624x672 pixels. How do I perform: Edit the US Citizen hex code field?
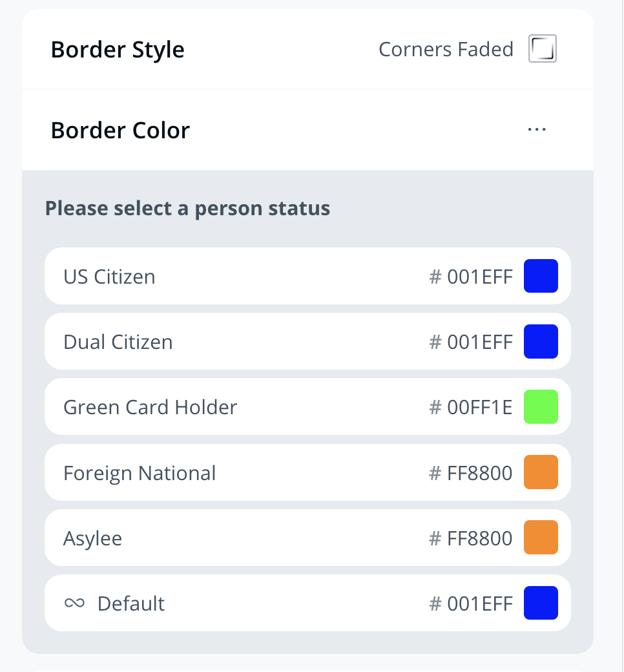point(479,277)
